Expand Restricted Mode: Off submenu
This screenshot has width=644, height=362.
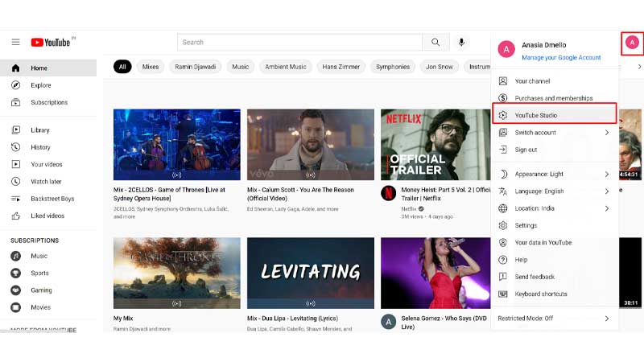(x=555, y=318)
